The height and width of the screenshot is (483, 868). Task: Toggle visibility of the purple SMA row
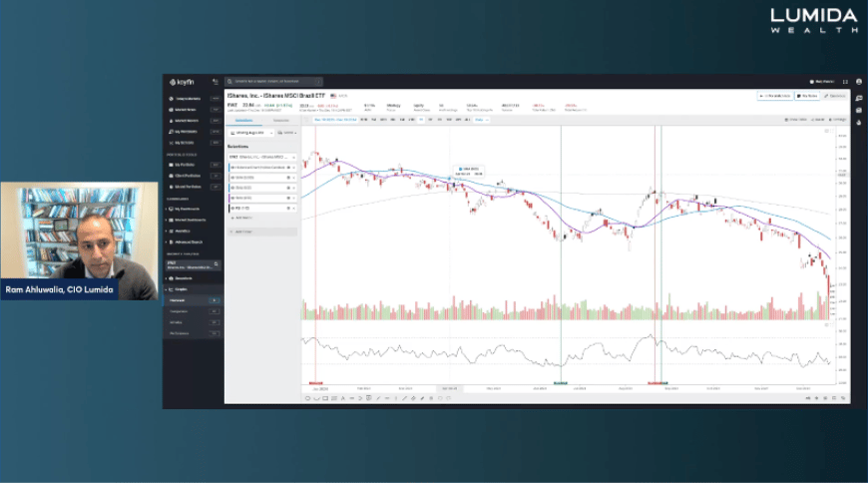(233, 198)
